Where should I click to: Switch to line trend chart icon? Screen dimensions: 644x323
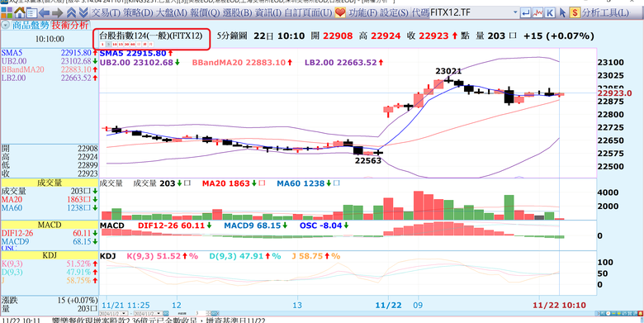point(537,12)
